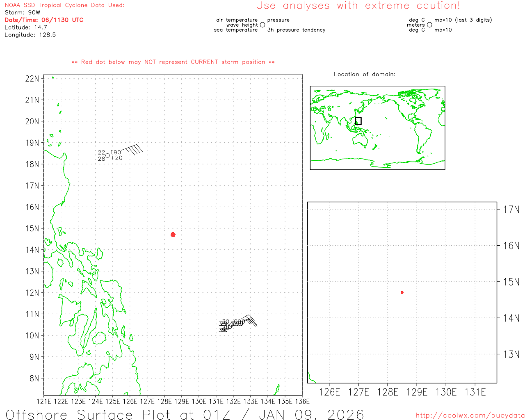Screen dimensions: 525x420
Task: Click the legend circle beside 'wave height'
Action: pos(262,25)
